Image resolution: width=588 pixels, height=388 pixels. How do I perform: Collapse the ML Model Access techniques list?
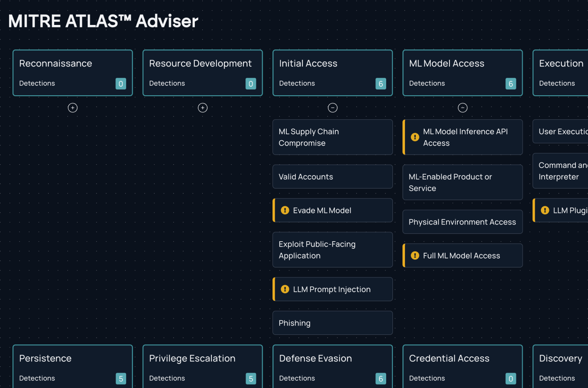[x=462, y=108]
